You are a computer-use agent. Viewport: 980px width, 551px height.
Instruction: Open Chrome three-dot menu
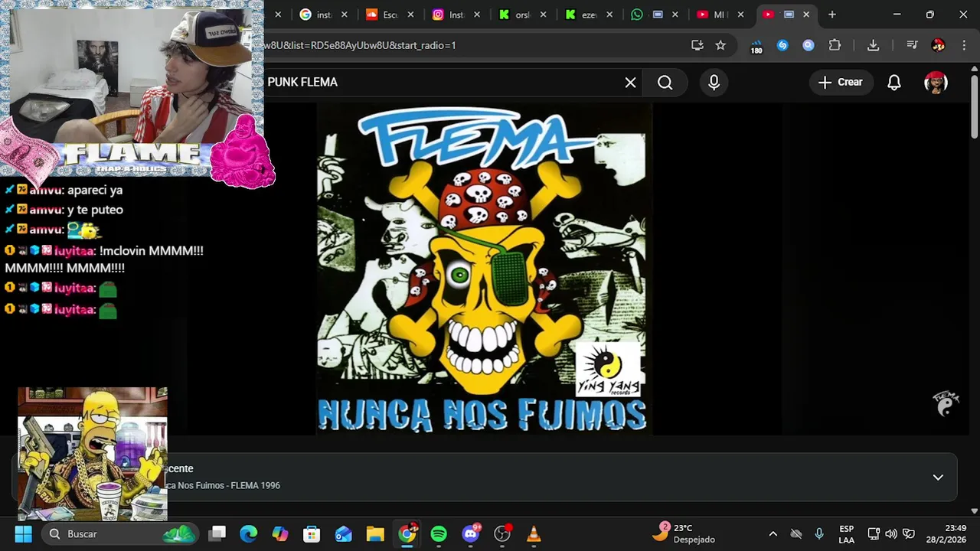pyautogui.click(x=964, y=45)
